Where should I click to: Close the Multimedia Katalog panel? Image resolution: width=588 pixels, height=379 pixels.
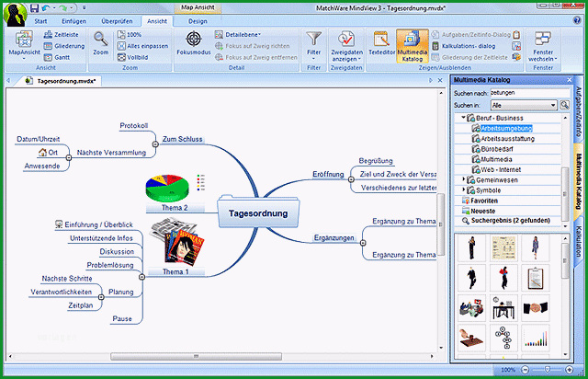click(x=569, y=80)
